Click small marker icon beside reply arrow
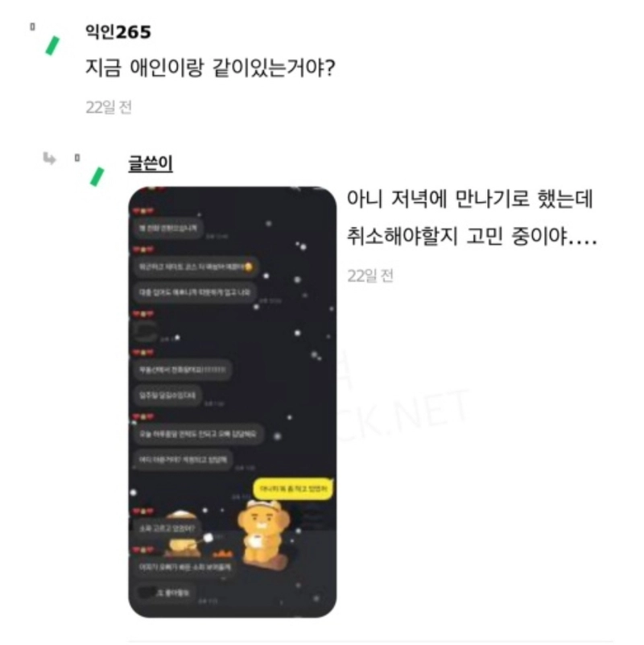The width and height of the screenshot is (644, 645). coord(77,158)
